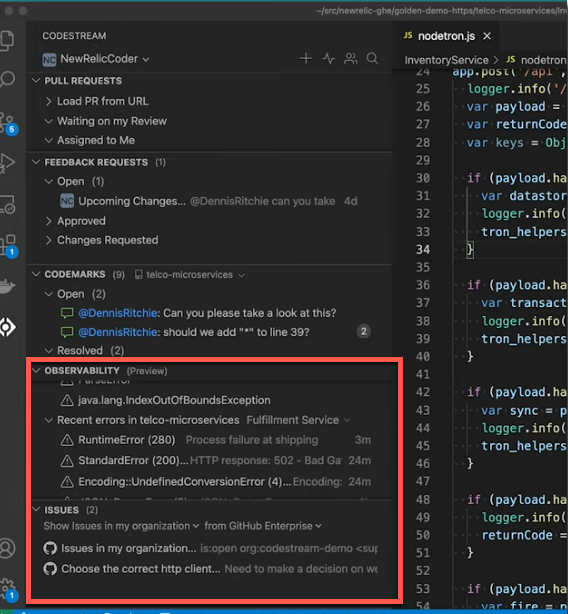This screenshot has height=614, width=568.
Task: Open the Fulfillment Service dropdown
Action: [298, 420]
